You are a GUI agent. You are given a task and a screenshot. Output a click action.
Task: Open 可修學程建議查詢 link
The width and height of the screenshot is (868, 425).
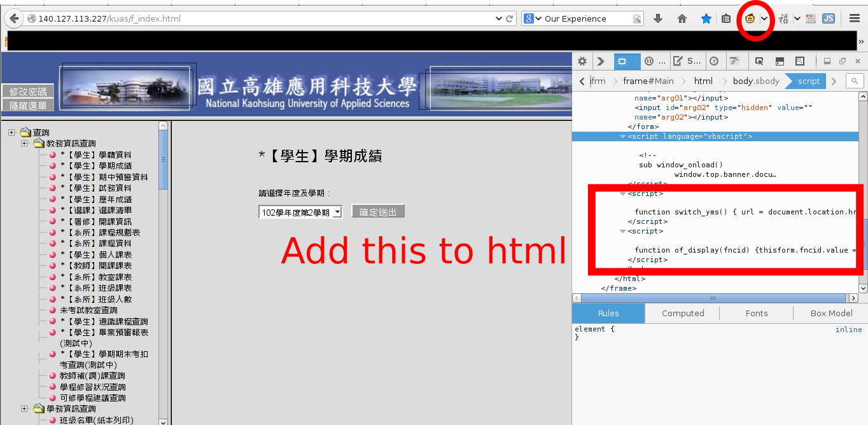(x=93, y=398)
